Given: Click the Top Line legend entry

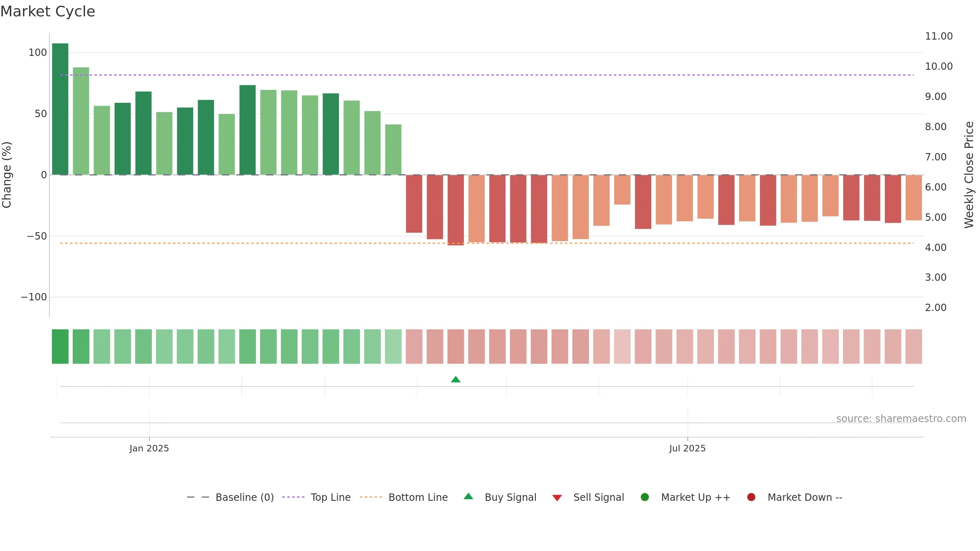Looking at the screenshot, I should (316, 497).
